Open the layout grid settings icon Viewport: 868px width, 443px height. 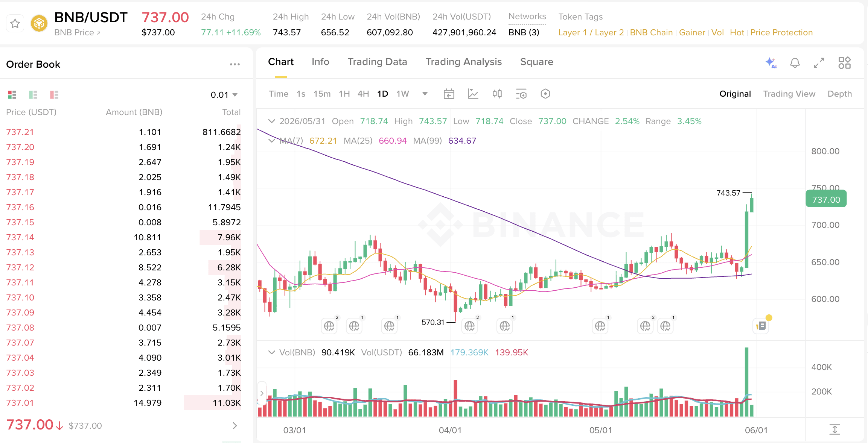coord(845,63)
